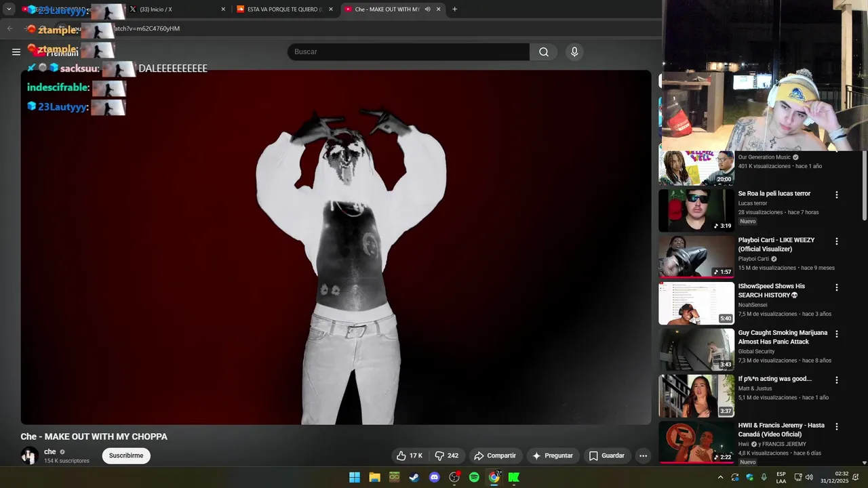The width and height of the screenshot is (868, 488).
Task: Open OBS Studio from the taskbar
Action: 454,477
